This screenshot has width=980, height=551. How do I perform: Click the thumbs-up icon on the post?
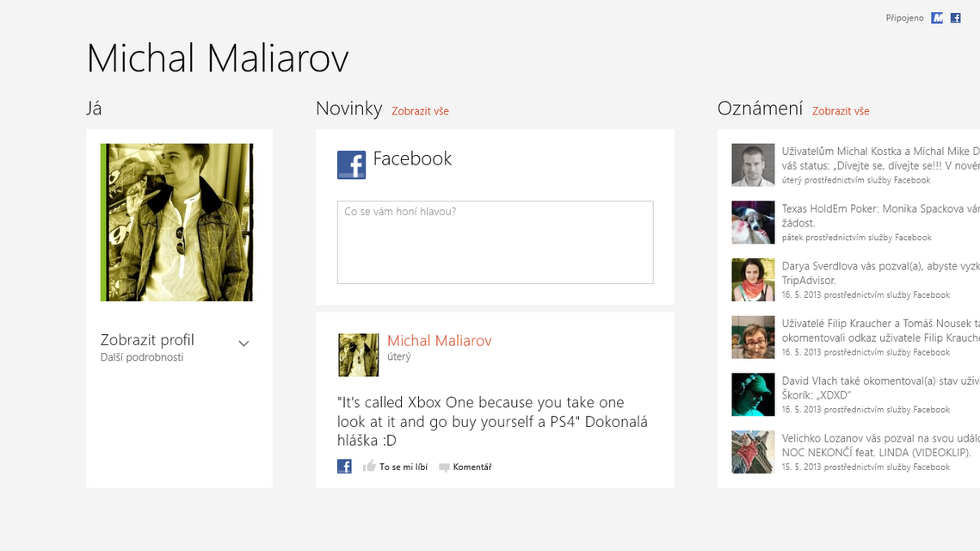[x=369, y=467]
